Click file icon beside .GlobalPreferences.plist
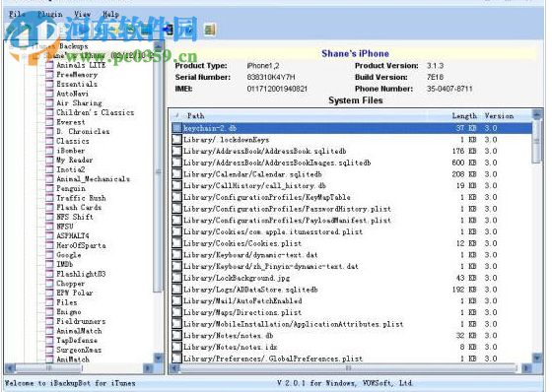The height and width of the screenshot is (392, 552). [176, 359]
